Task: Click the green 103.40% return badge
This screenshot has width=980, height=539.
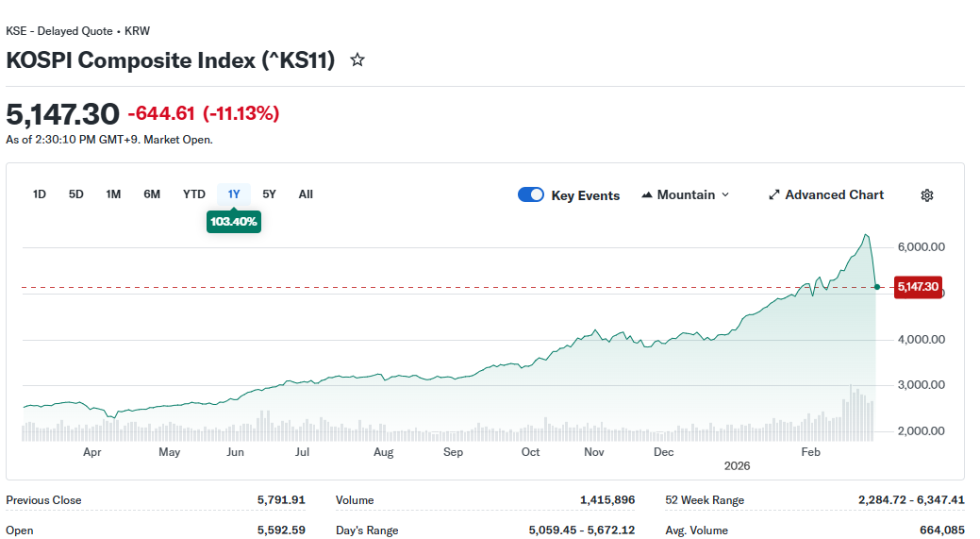Action: pyautogui.click(x=234, y=221)
